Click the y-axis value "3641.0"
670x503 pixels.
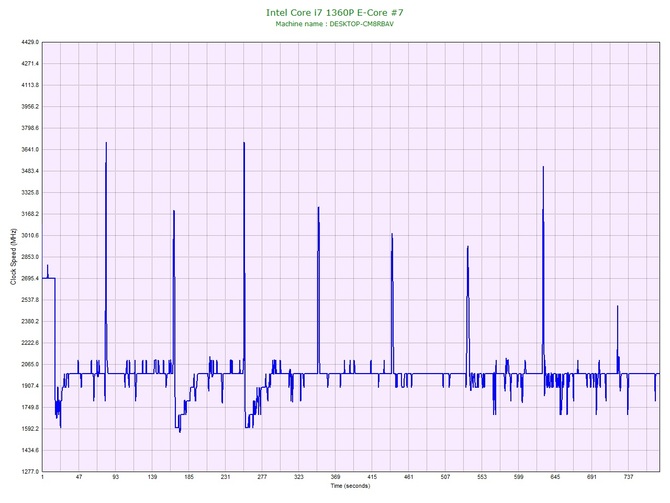[x=30, y=150]
